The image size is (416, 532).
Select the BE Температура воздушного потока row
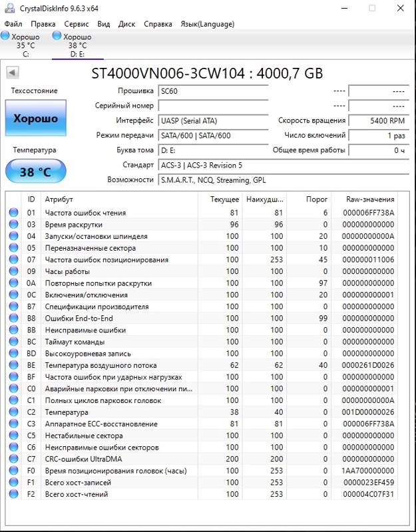tap(202, 365)
